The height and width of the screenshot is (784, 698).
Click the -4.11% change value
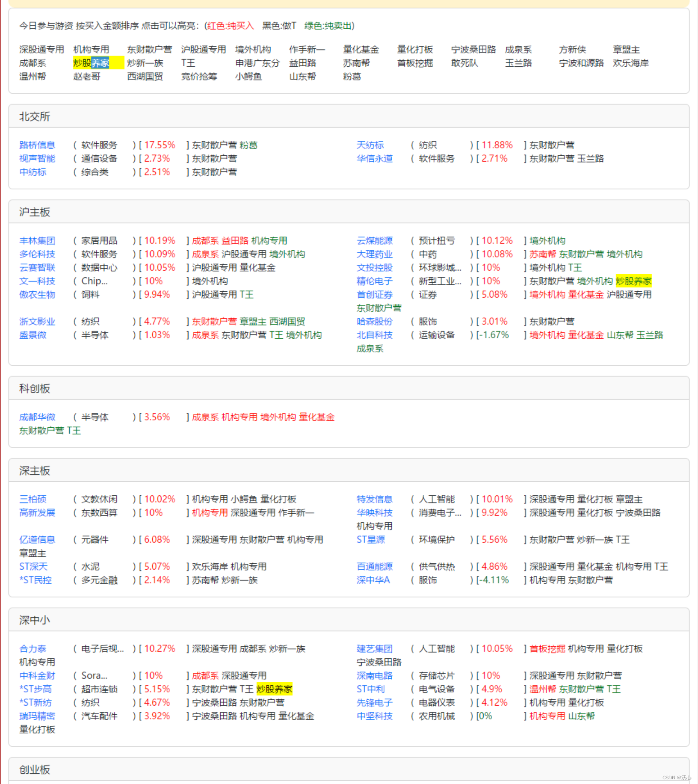click(495, 580)
